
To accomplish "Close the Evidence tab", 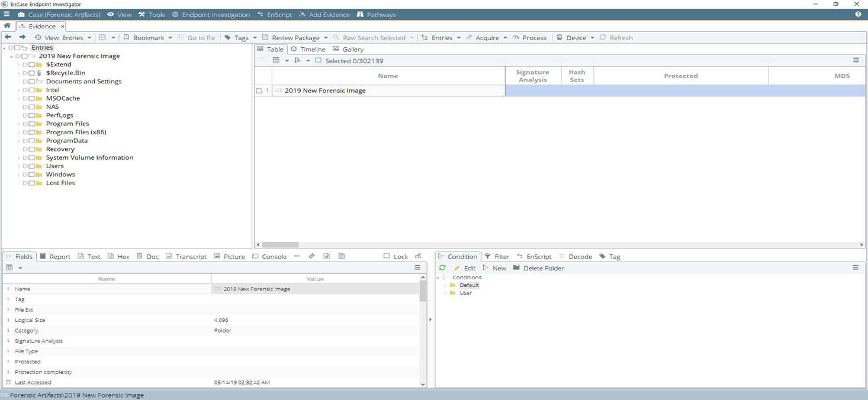I will click(62, 26).
